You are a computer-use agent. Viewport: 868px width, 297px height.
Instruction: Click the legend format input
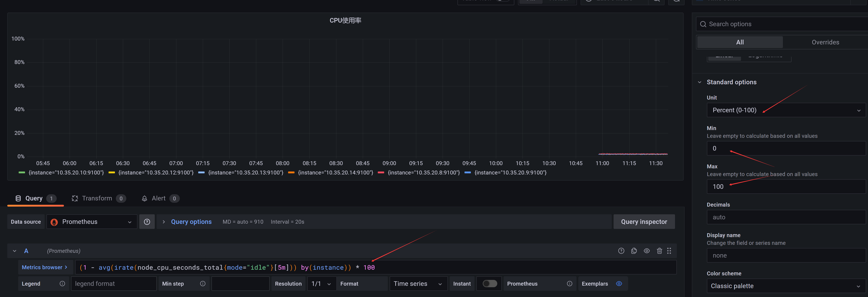point(114,284)
